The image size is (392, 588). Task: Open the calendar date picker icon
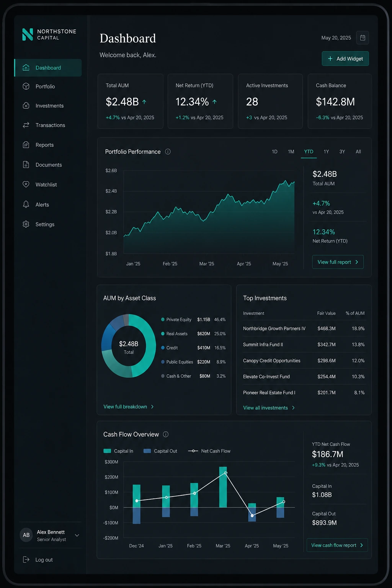363,38
